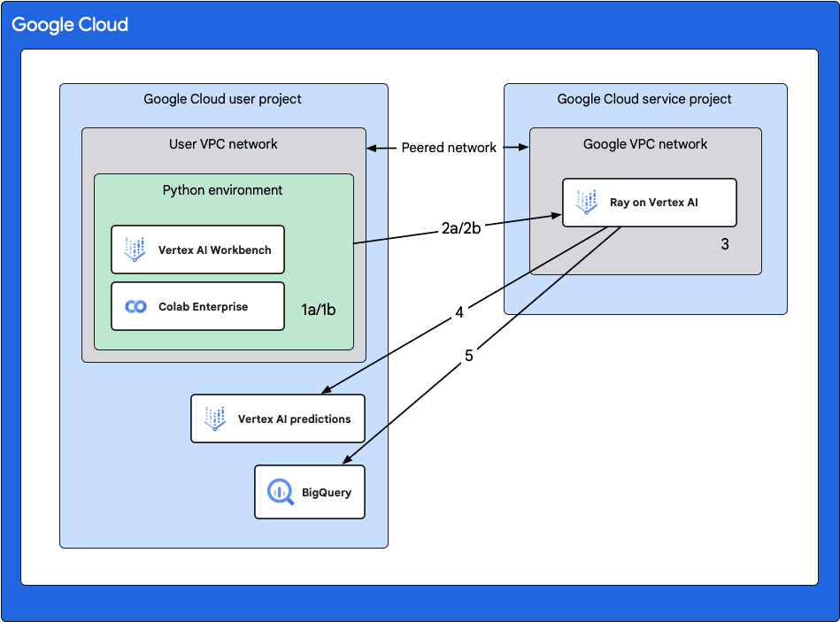Click the "Google Cloud service project" title

click(x=643, y=99)
